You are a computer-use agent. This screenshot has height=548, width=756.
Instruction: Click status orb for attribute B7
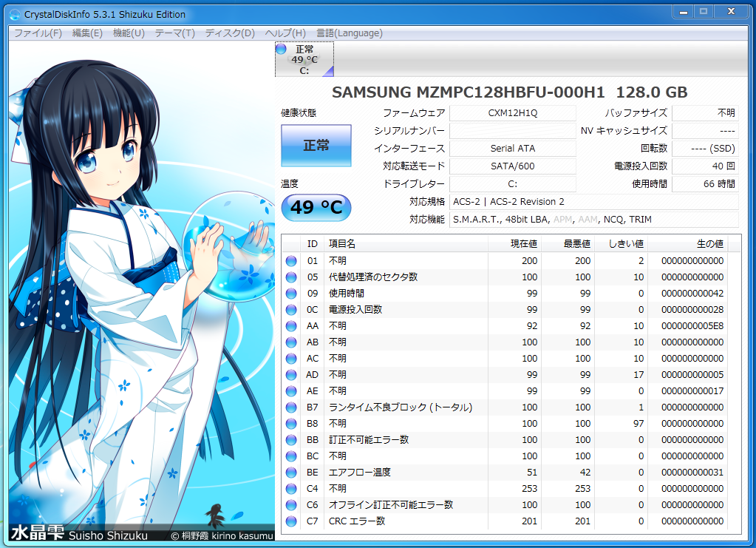tap(291, 407)
